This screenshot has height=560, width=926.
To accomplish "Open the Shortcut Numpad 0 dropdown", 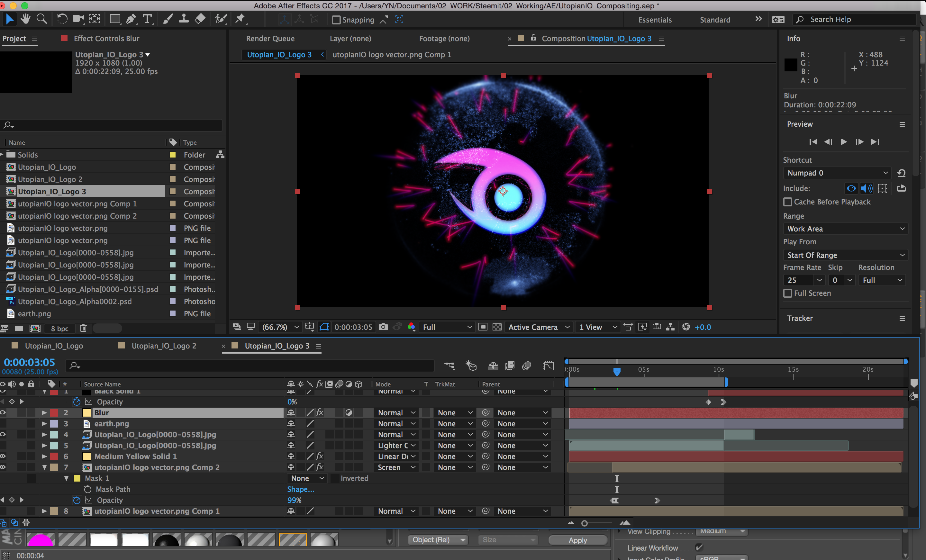I will tap(837, 173).
